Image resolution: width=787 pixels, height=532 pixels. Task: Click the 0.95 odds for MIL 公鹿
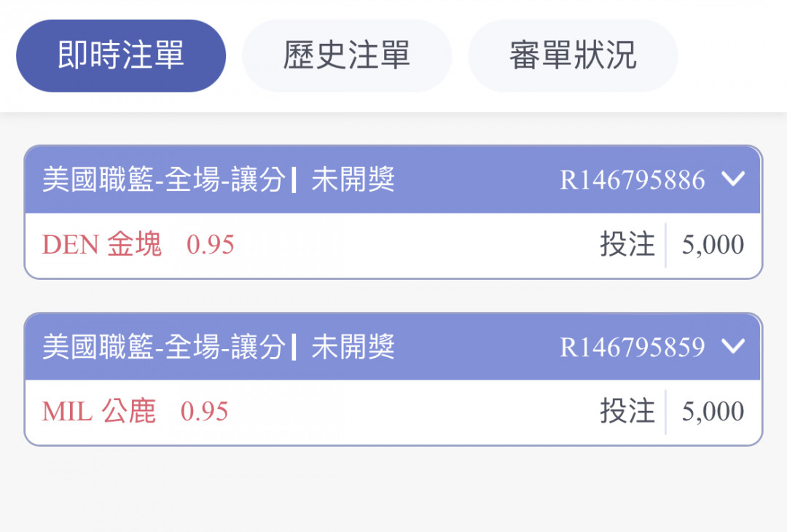point(204,412)
